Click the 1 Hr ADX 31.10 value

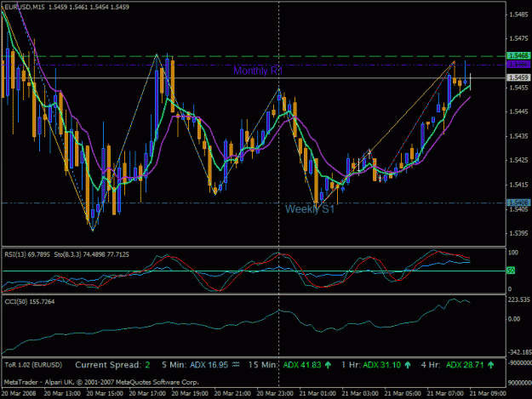pos(382,365)
